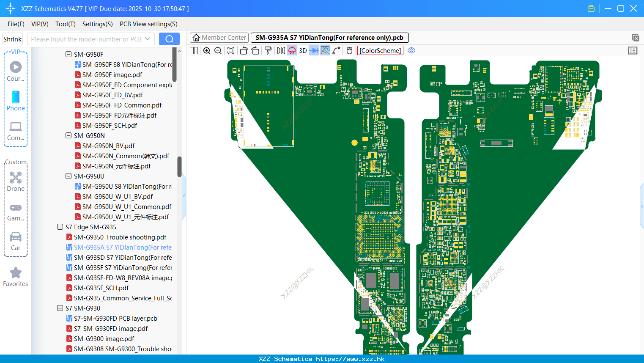The image size is (644, 363).
Task: Rotate the board counter-clockwise
Action: coord(244,51)
